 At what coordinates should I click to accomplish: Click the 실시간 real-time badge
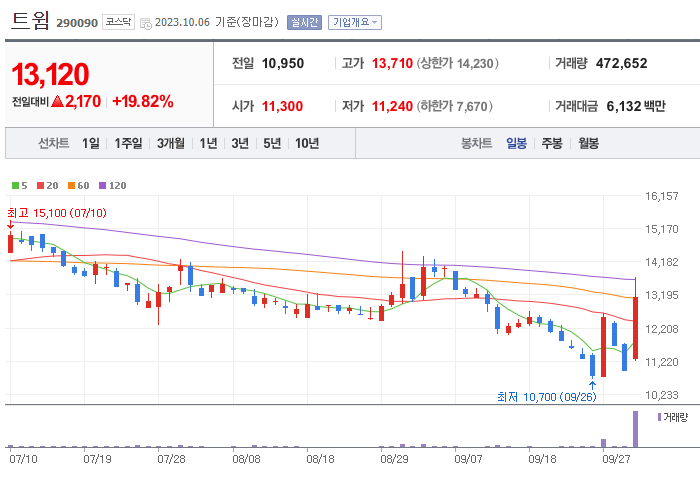tap(304, 22)
